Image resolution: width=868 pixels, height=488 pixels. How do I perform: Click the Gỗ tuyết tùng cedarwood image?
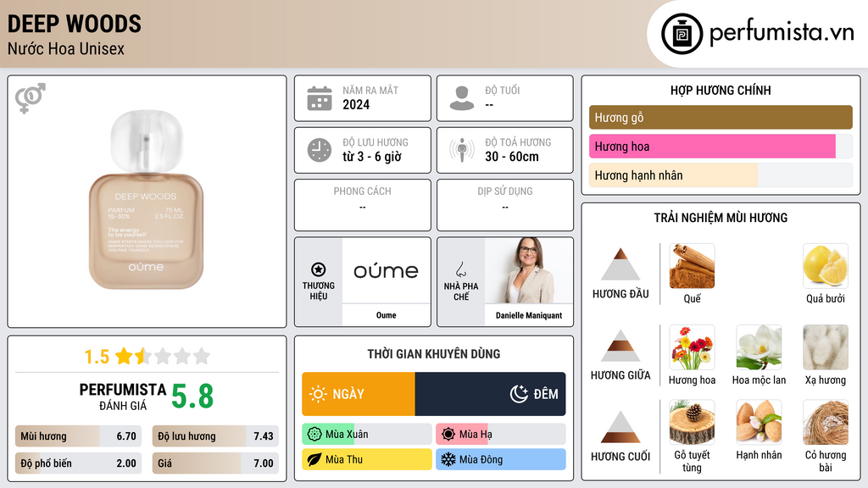click(x=692, y=423)
